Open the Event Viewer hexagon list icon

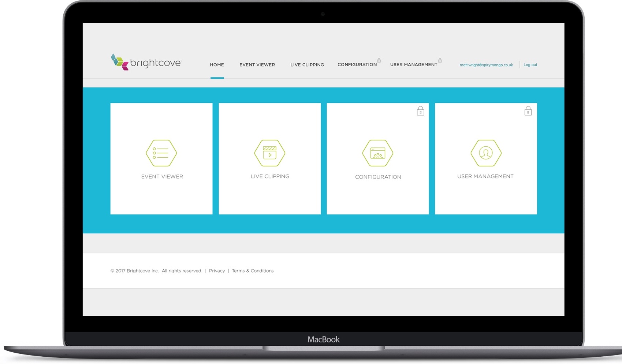[x=161, y=153]
